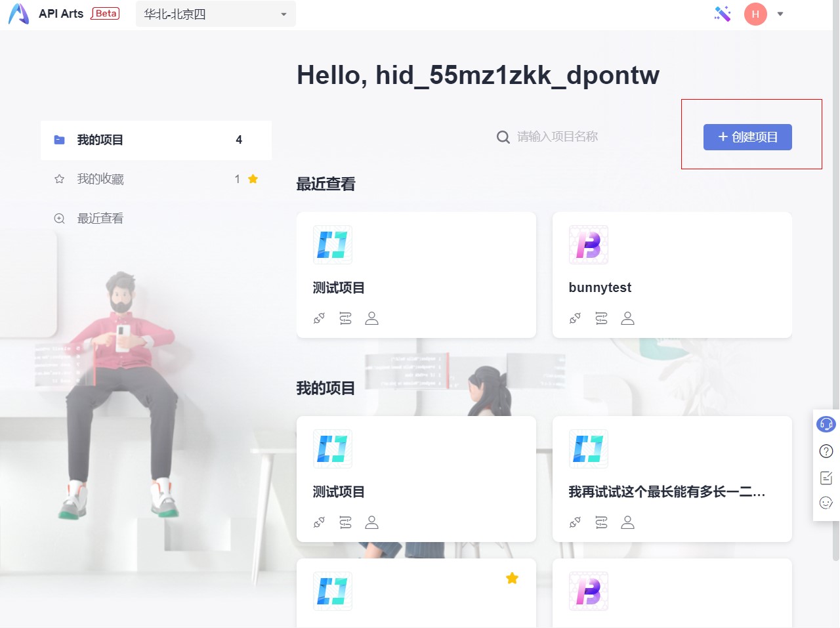Open the blue logo of the starred project card

(x=333, y=591)
